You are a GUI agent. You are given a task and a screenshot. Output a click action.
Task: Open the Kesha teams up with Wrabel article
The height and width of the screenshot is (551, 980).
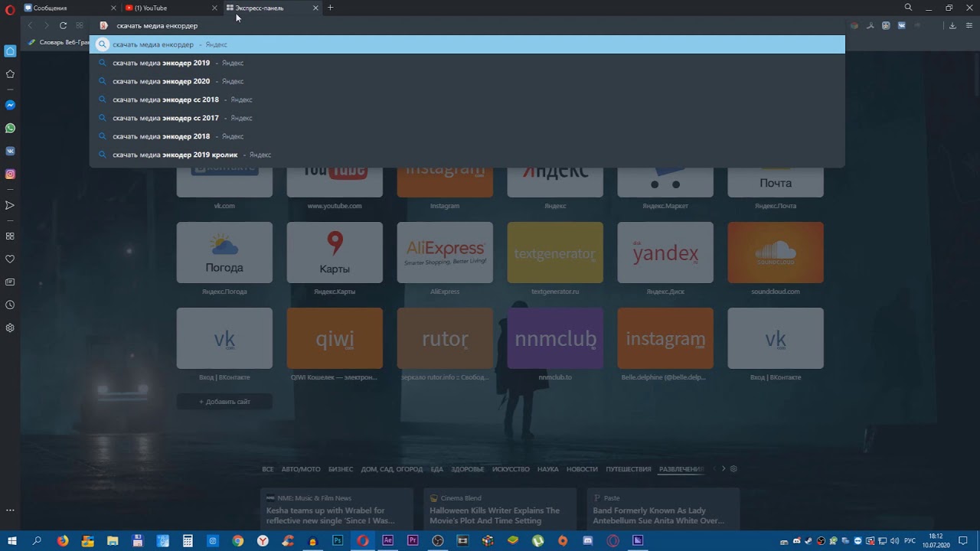coord(337,509)
